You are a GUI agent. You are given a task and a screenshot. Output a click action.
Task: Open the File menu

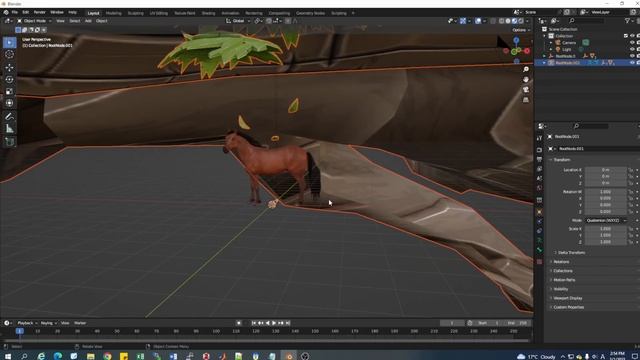coord(15,13)
